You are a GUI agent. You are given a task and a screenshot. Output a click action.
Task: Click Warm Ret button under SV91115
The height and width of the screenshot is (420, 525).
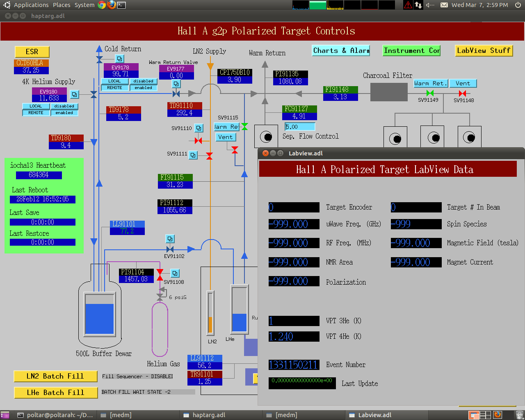tap(226, 127)
